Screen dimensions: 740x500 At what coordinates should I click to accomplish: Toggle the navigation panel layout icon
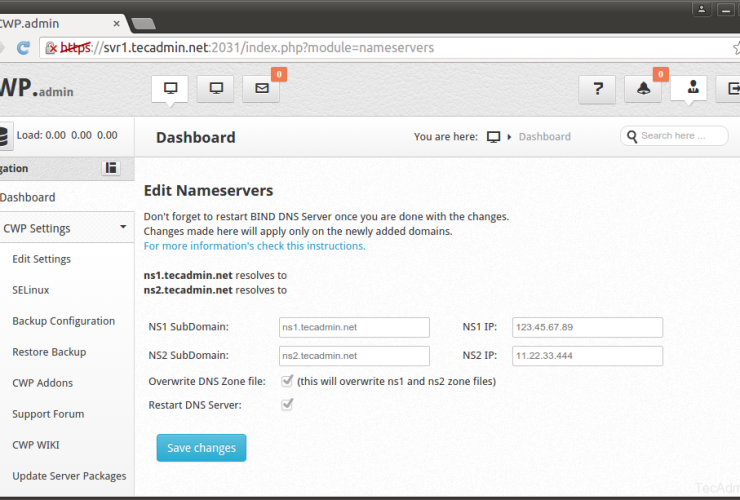[x=111, y=168]
